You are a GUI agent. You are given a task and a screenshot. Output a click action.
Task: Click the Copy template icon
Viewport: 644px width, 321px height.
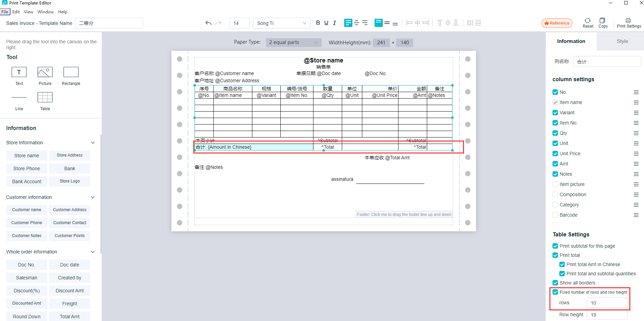click(x=603, y=21)
